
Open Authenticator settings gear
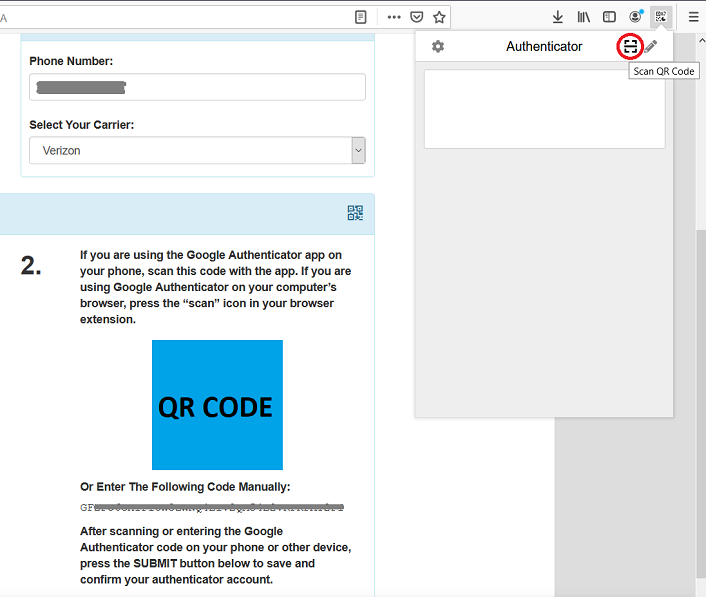pos(437,46)
